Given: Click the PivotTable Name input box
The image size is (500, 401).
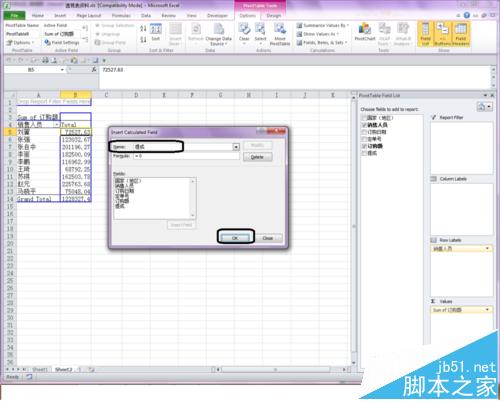Looking at the screenshot, I should (x=22, y=34).
